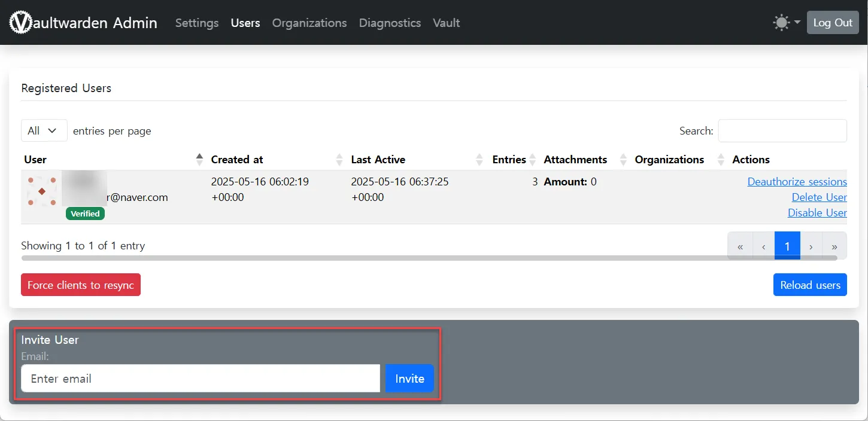868x421 pixels.
Task: Click the Delete User link
Action: (820, 197)
